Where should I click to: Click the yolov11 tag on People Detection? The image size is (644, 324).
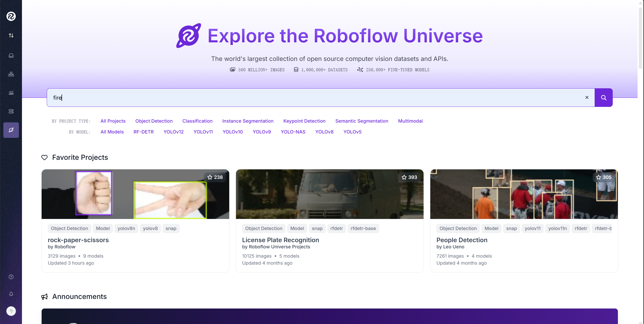[x=533, y=228]
